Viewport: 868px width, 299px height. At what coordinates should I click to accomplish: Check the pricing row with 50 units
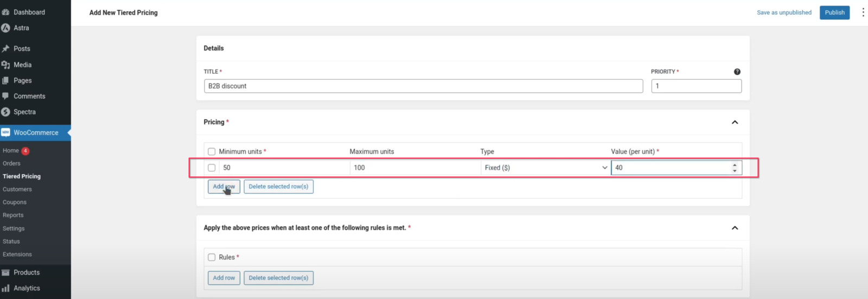(x=212, y=168)
